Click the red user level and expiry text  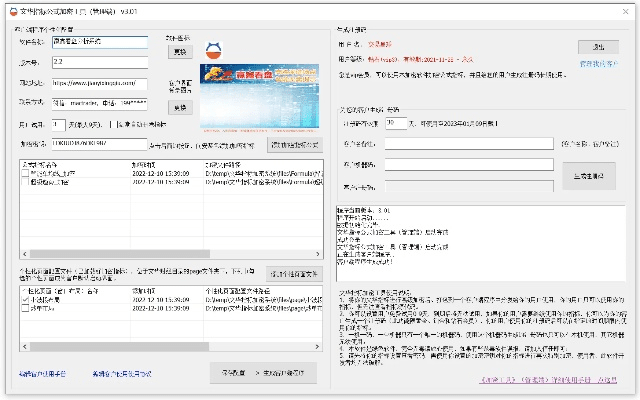(x=420, y=60)
